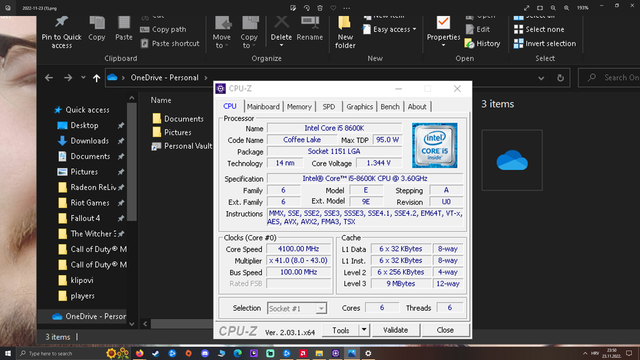Click Pin to Quick access in Explorer ribbon
The image size is (640, 360).
62,33
